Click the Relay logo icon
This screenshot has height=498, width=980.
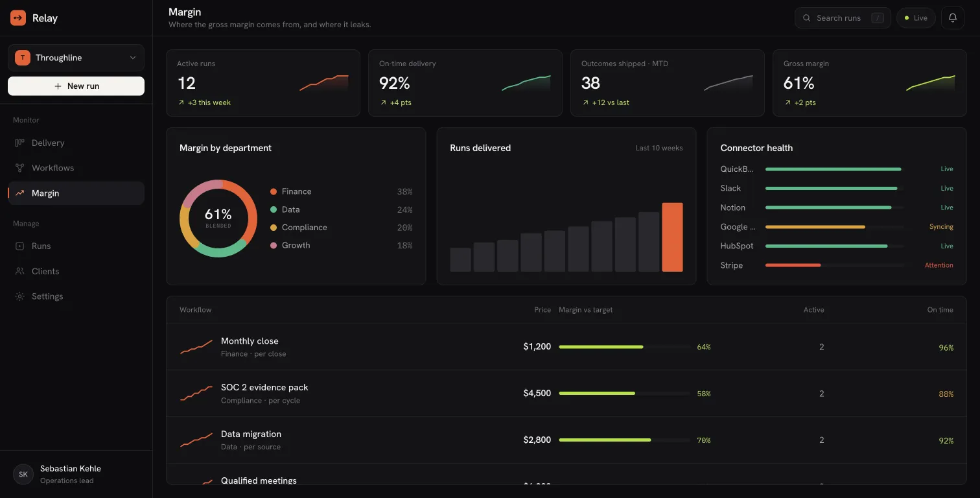tap(18, 18)
